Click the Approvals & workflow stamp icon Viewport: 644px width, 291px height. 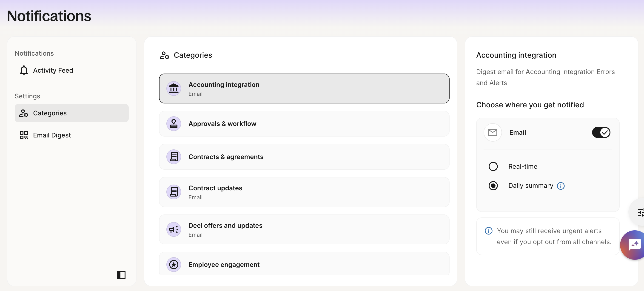[174, 124]
